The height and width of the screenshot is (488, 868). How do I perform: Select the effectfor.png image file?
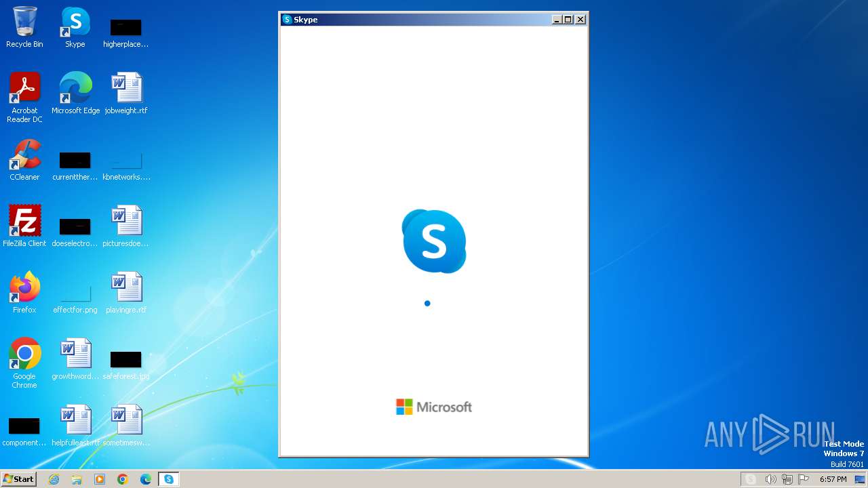point(75,298)
